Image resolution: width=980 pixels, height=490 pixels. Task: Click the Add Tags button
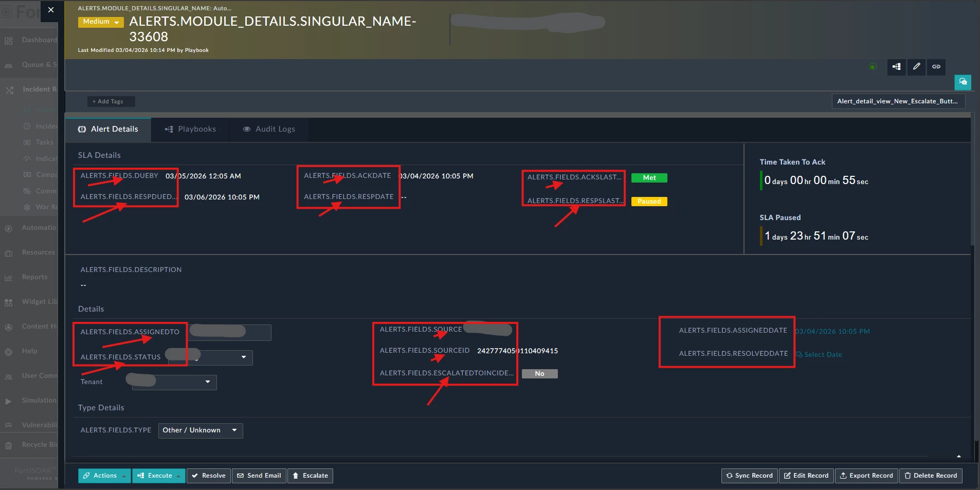point(111,101)
